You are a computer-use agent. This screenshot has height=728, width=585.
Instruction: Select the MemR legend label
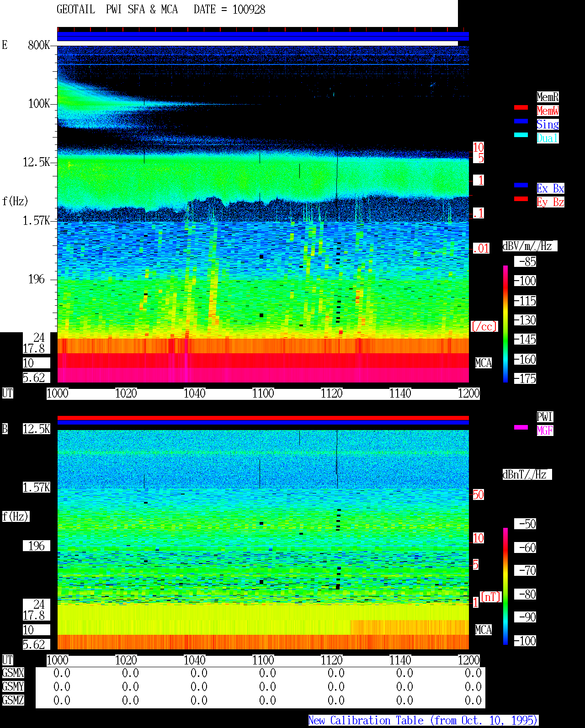click(548, 97)
